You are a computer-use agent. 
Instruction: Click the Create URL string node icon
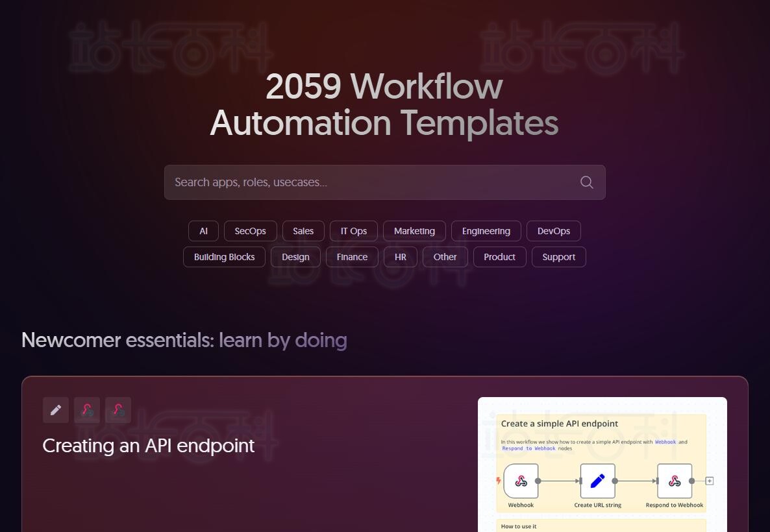point(598,481)
